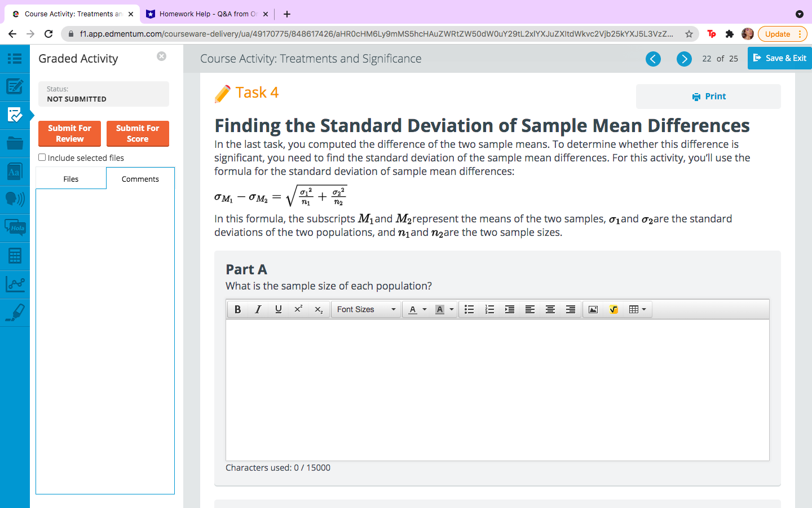Viewport: 812px width, 508px height.
Task: Open the dictionary Aa sidebar tool
Action: (15, 171)
